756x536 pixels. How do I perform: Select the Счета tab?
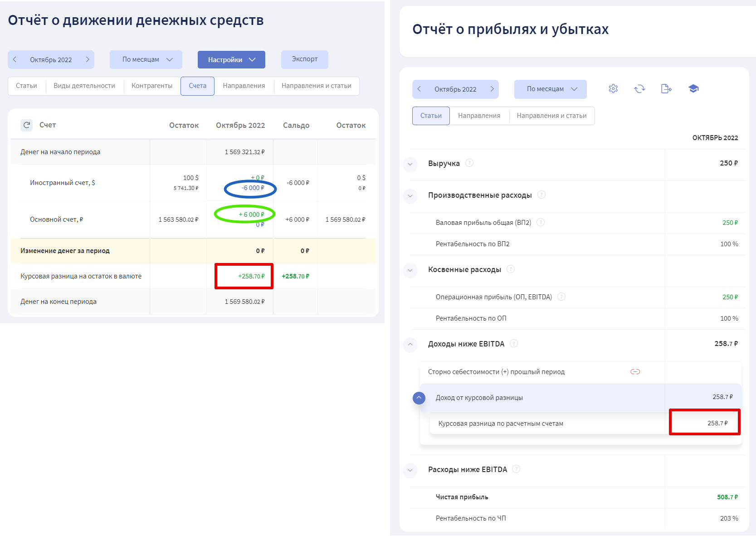point(198,86)
